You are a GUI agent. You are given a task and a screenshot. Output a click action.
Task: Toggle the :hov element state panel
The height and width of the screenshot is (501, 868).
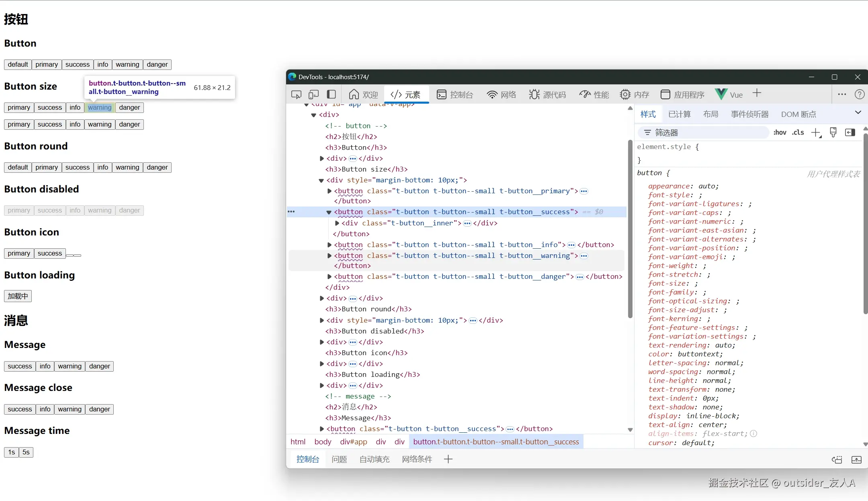click(780, 133)
